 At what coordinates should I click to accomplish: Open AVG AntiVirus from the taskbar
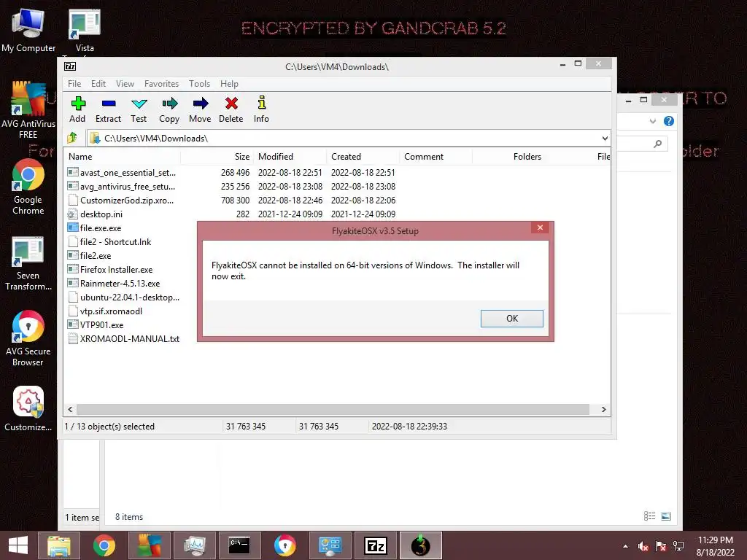pos(149,545)
